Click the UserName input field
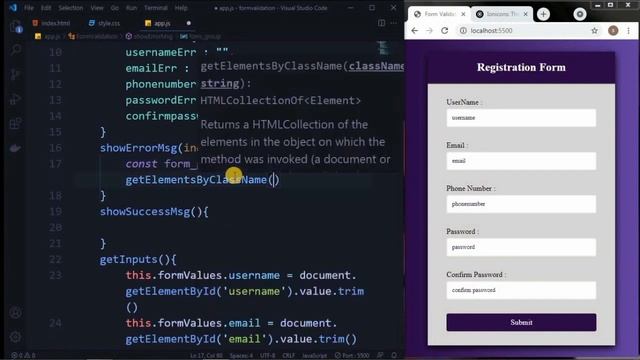This screenshot has height=360, width=640. click(x=521, y=118)
